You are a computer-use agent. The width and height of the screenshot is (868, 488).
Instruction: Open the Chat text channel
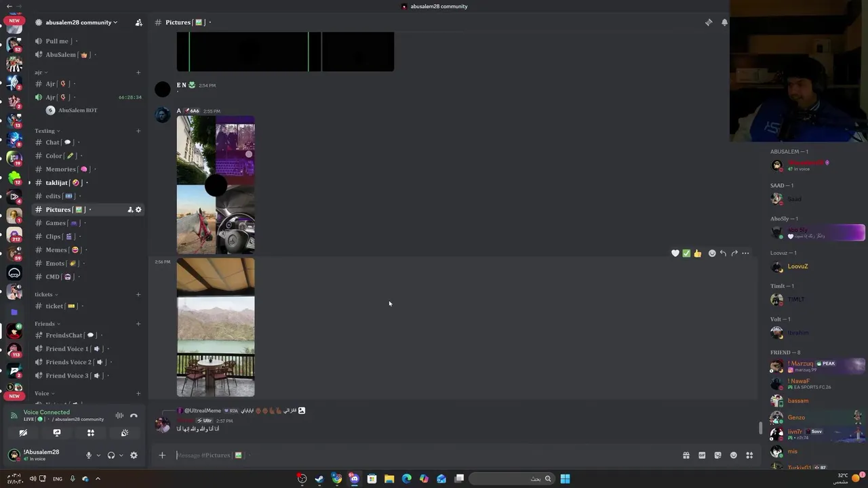pyautogui.click(x=87, y=142)
